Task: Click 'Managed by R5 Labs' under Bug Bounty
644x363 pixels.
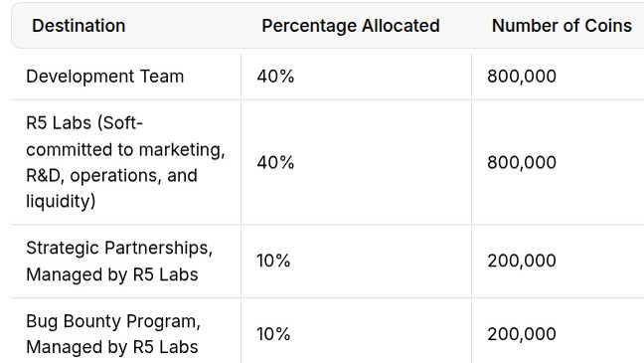Action: point(112,347)
